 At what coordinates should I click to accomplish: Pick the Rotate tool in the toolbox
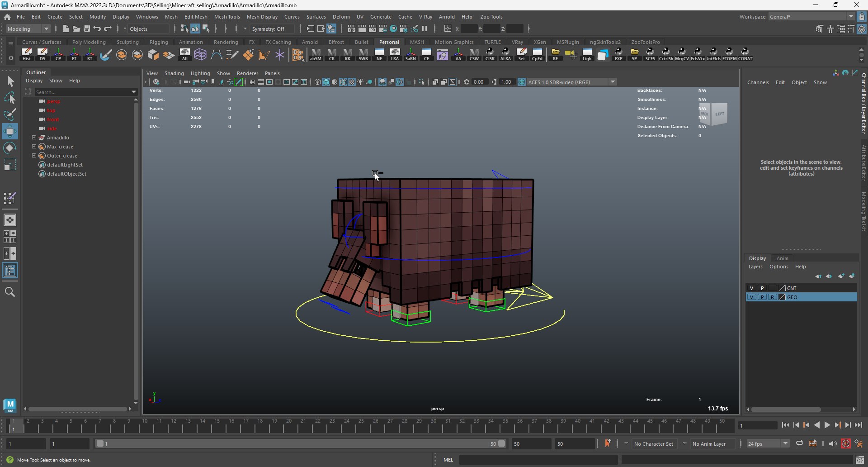pyautogui.click(x=10, y=148)
